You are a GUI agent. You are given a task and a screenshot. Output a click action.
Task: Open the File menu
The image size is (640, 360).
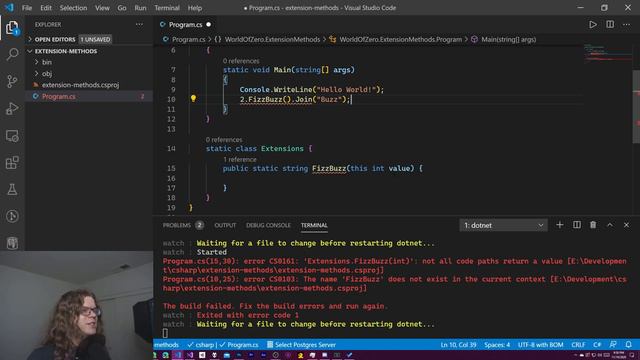click(x=27, y=8)
